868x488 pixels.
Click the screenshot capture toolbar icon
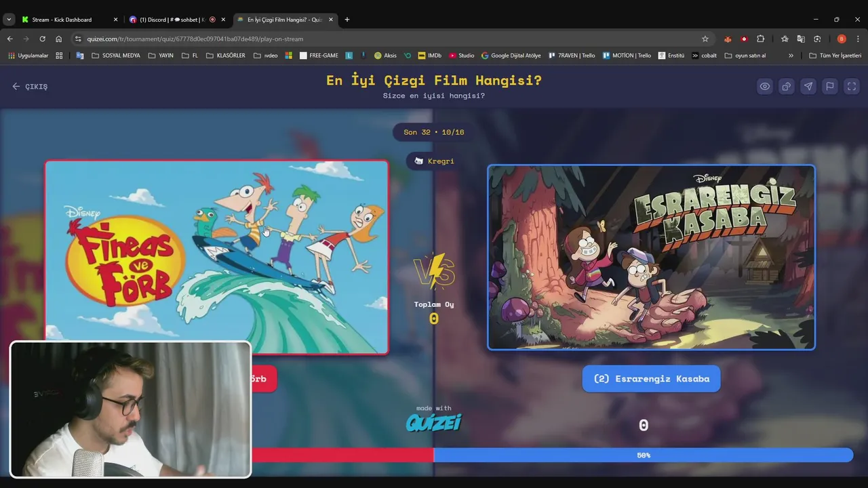coord(817,39)
